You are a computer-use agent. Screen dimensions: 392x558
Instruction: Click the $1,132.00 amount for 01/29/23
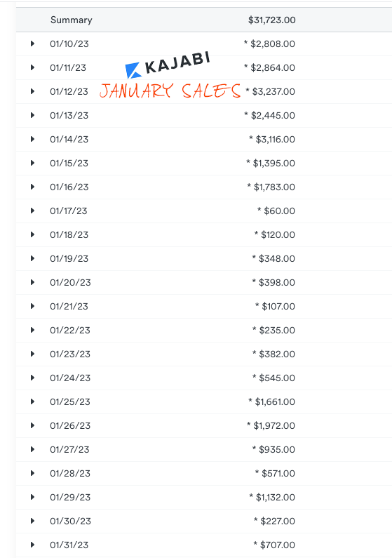pos(276,497)
